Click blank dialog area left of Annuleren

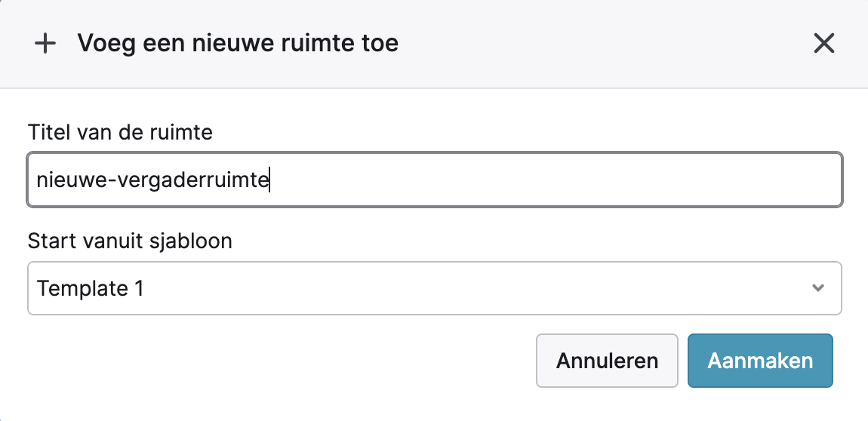[279, 361]
